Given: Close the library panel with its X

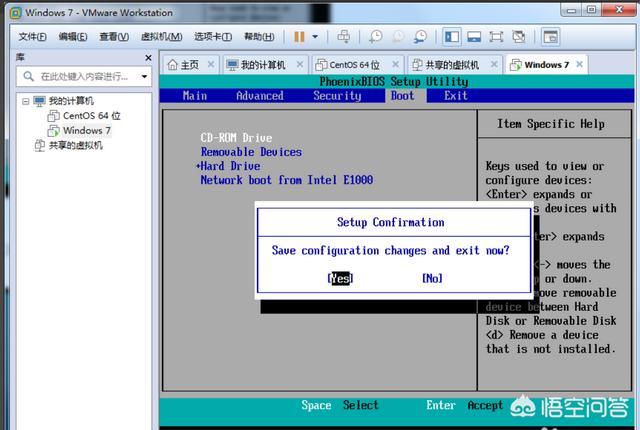Looking at the screenshot, I should [147, 58].
